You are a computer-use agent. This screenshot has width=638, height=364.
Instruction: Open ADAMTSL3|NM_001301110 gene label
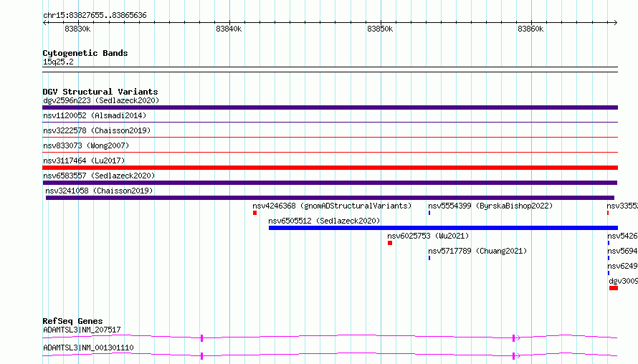88,348
